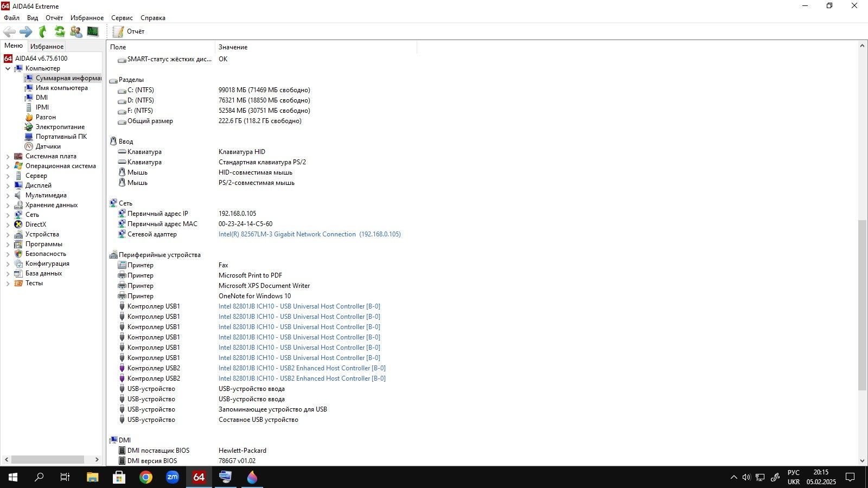Screen dimensions: 868x488
Task: Open the Отчёт menu in menu bar
Action: pos(54,18)
